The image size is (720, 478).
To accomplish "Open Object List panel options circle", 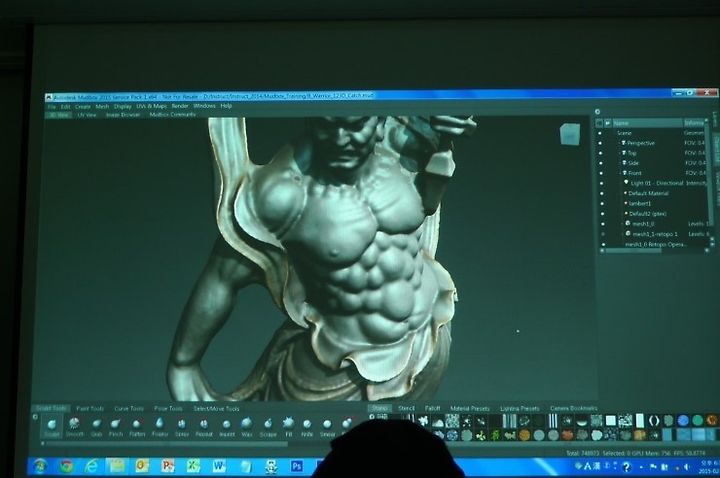I will [597, 112].
